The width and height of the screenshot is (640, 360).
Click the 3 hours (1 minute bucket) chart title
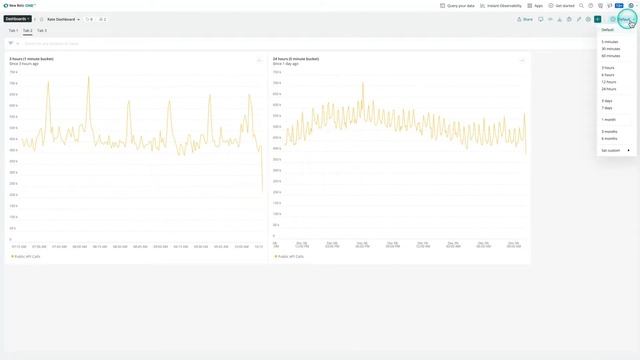[31, 59]
